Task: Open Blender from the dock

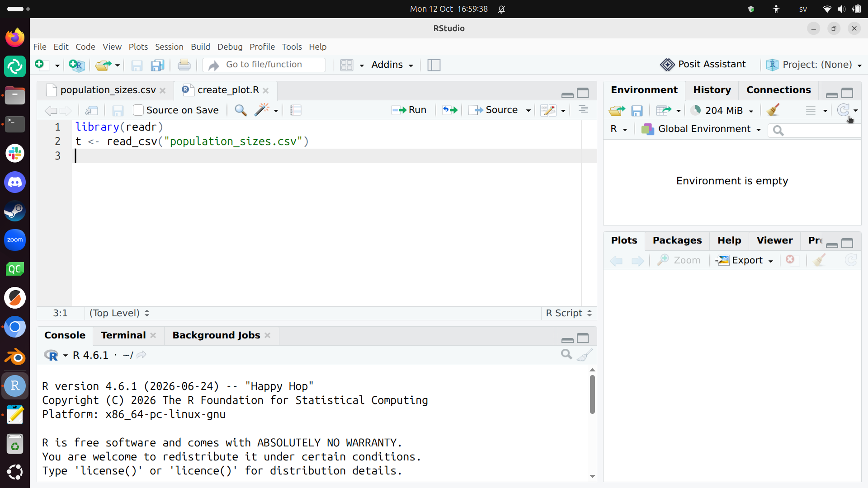Action: click(15, 357)
